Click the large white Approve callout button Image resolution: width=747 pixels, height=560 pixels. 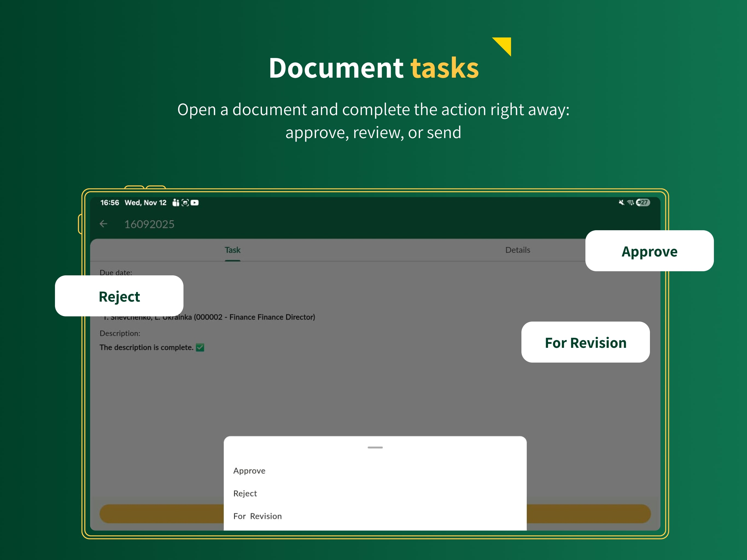pos(649,251)
